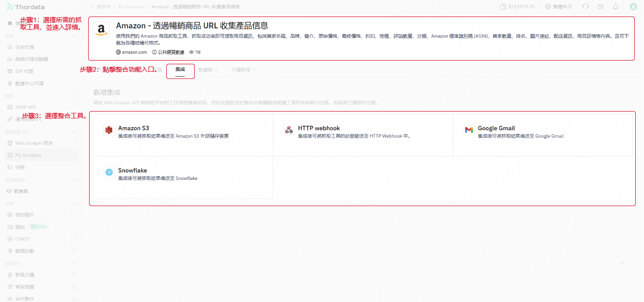Image resolution: width=644 pixels, height=302 pixels.
Task: Click the customer support headset icon
Action: (x=585, y=6)
